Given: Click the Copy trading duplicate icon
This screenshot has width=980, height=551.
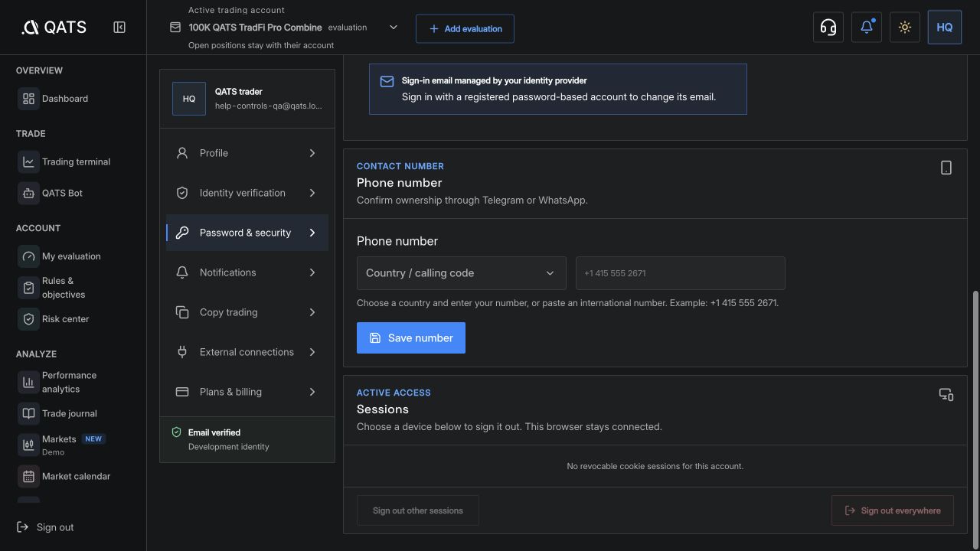Looking at the screenshot, I should [x=182, y=312].
